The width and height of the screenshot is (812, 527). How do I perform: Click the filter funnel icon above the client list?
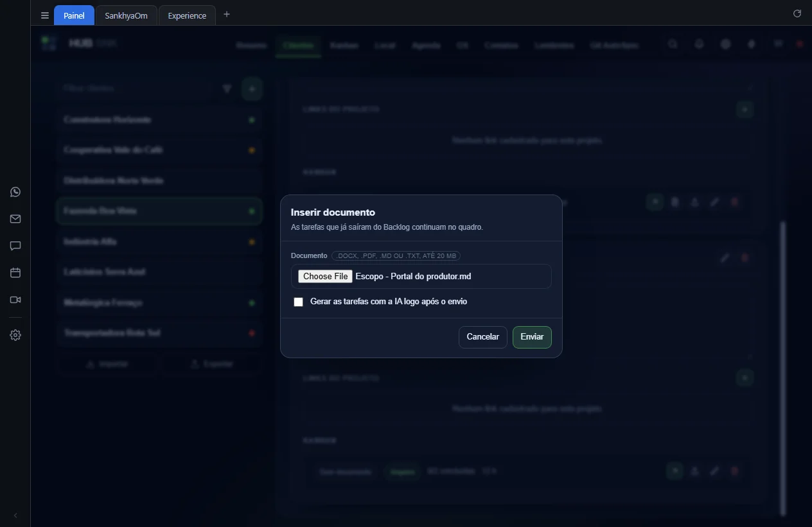pos(227,89)
